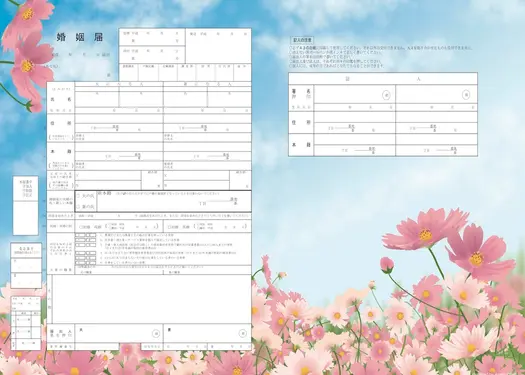Viewport: 525px width, 375px height.
Task: Click the seal mark in first witness signature box
Action: [386, 95]
